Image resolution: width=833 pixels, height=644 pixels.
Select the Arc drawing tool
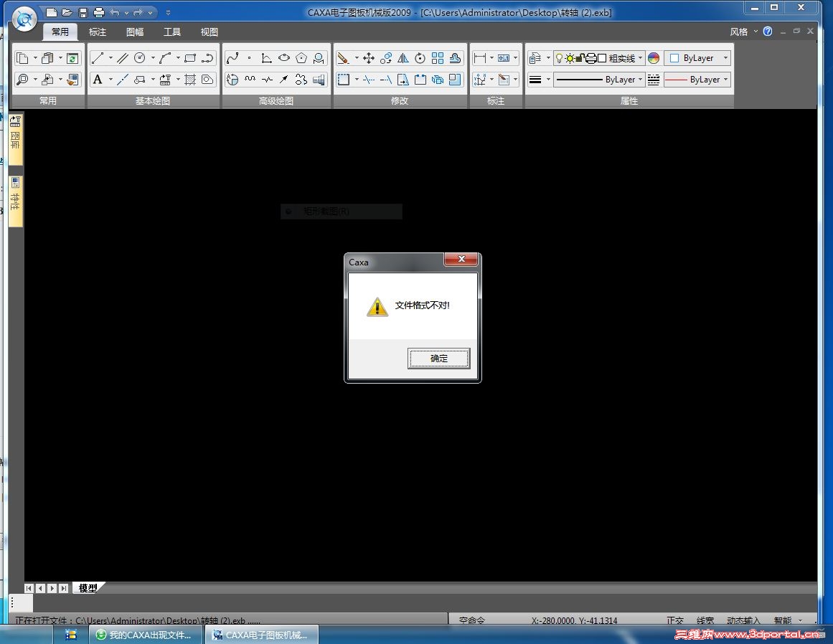tap(165, 58)
